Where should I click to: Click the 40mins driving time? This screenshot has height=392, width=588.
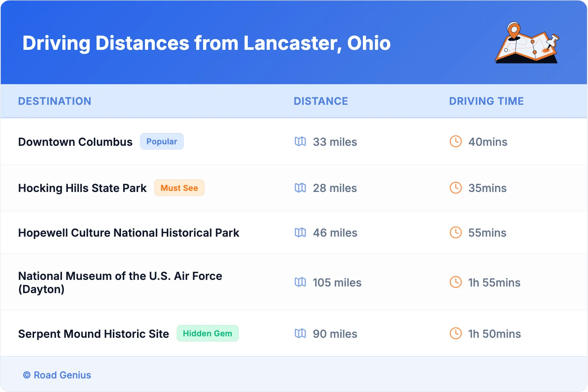[x=488, y=142]
